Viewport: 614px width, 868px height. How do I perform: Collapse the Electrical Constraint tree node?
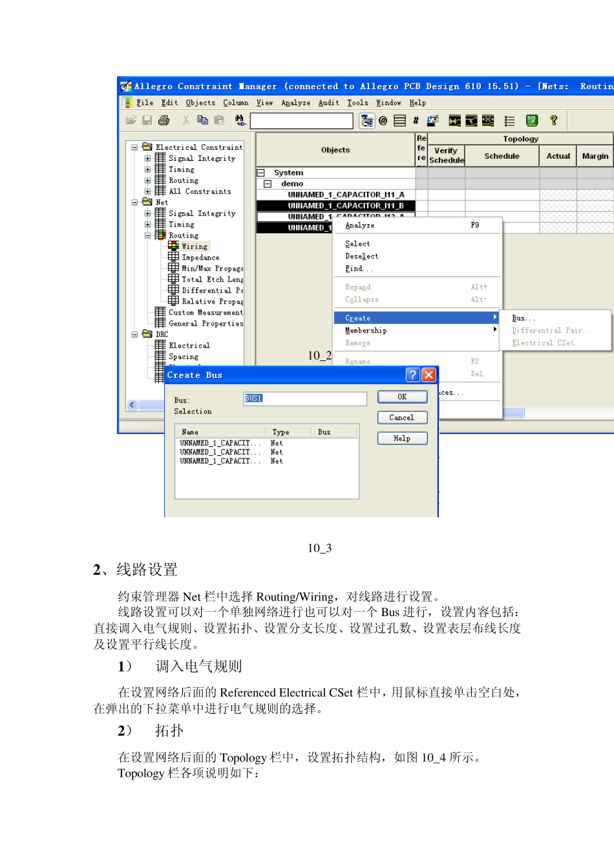pyautogui.click(x=134, y=147)
